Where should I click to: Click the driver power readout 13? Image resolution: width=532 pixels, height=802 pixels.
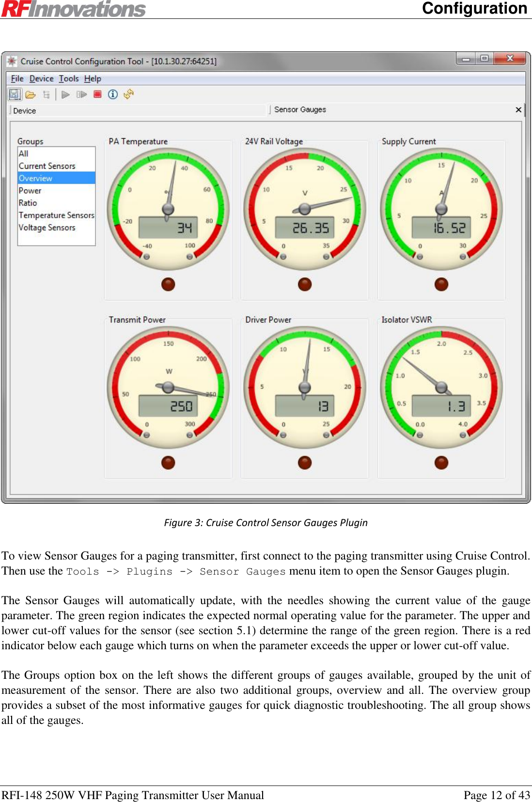[305, 406]
